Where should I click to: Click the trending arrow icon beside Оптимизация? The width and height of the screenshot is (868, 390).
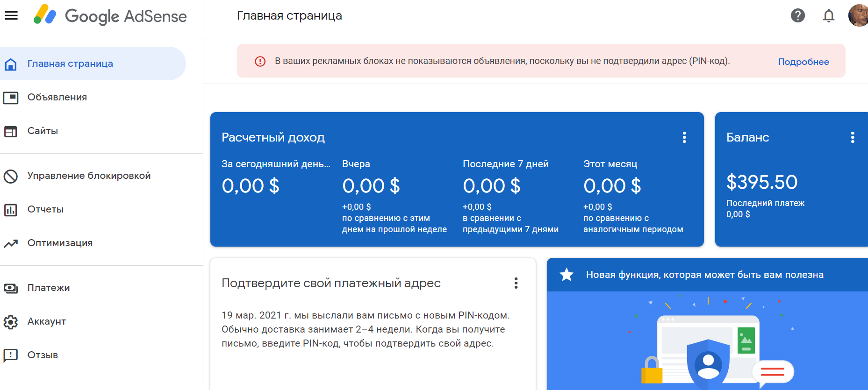click(11, 243)
